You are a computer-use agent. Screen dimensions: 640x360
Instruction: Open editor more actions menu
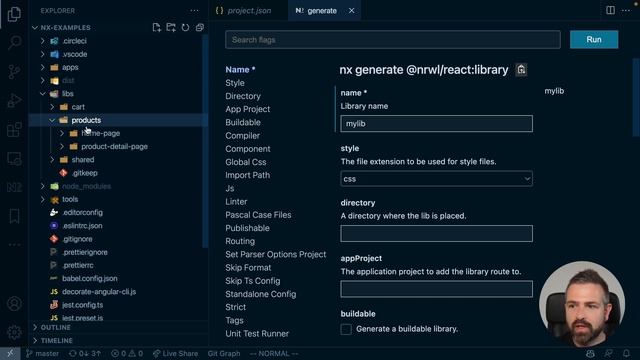tap(626, 10)
